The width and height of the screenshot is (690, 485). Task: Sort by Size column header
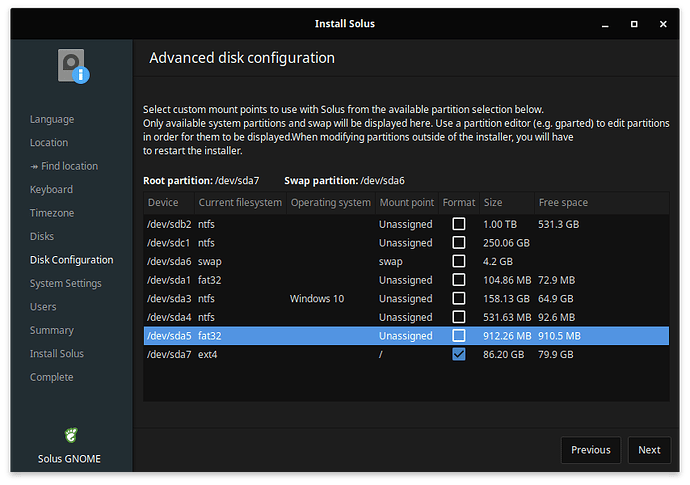point(507,202)
